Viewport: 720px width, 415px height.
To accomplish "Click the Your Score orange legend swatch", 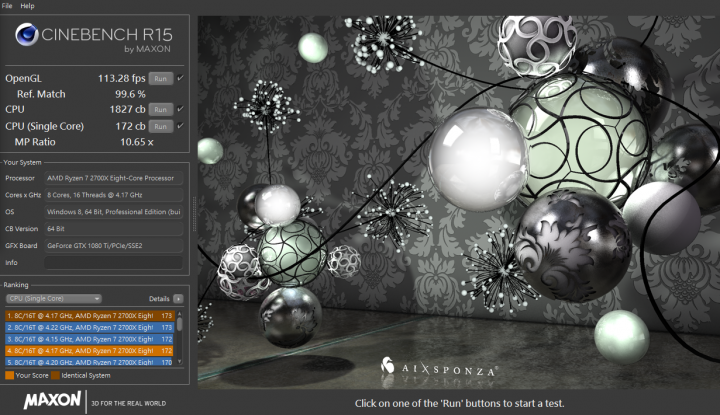I will point(9,376).
